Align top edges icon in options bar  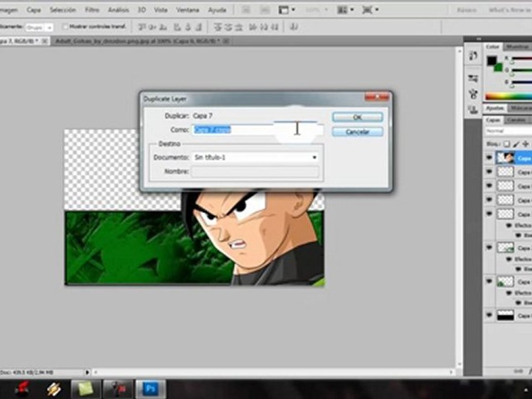click(x=142, y=27)
